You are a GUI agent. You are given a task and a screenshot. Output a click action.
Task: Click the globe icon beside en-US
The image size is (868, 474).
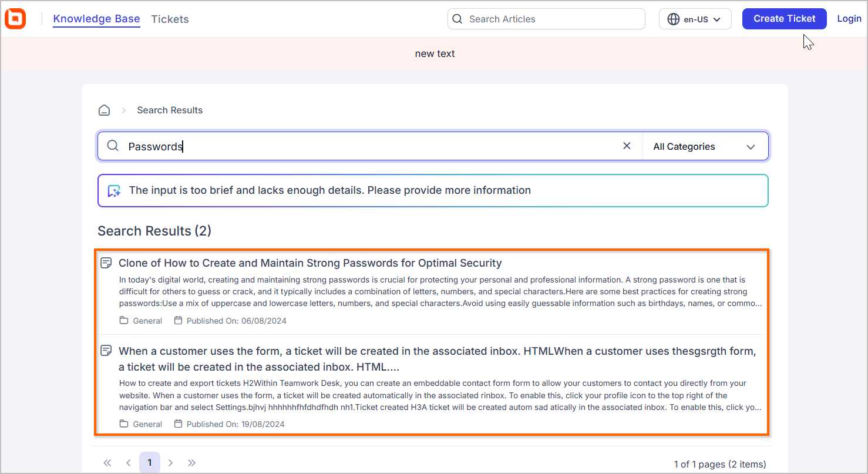coord(674,19)
